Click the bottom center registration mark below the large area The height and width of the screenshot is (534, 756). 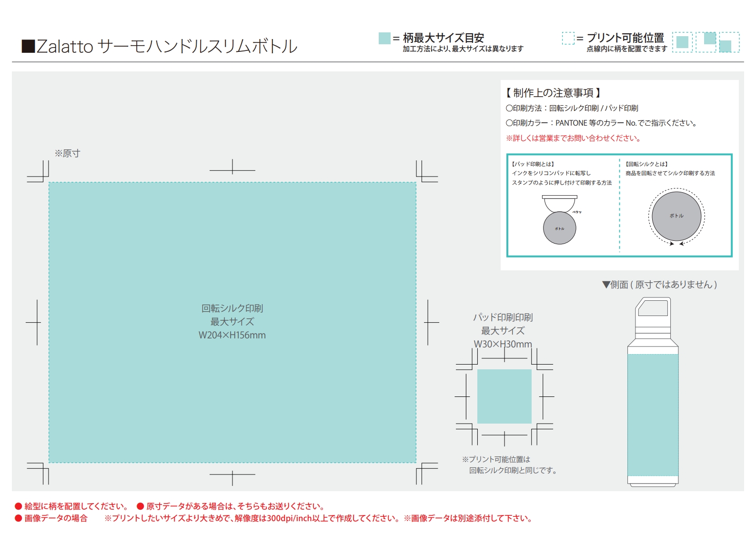(232, 477)
